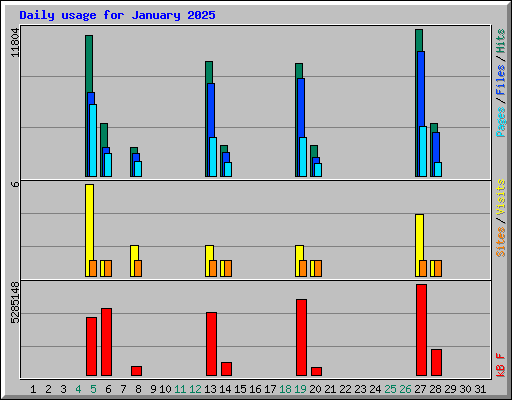This screenshot has height=400, width=512.
Task: Click the 'Sites' legend label
Action: (x=500, y=242)
